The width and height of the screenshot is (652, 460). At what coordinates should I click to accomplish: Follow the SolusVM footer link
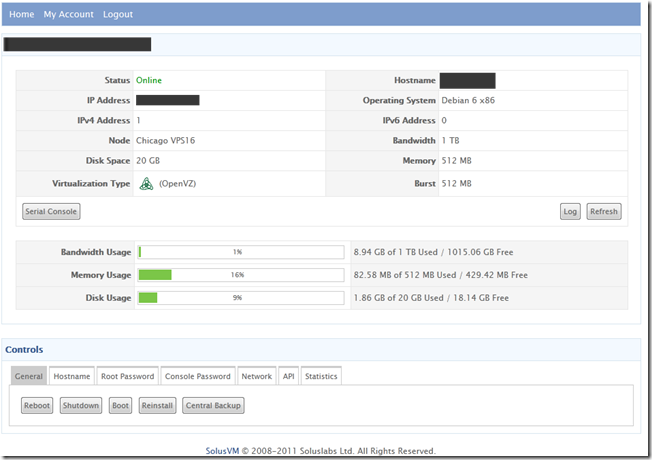click(222, 451)
